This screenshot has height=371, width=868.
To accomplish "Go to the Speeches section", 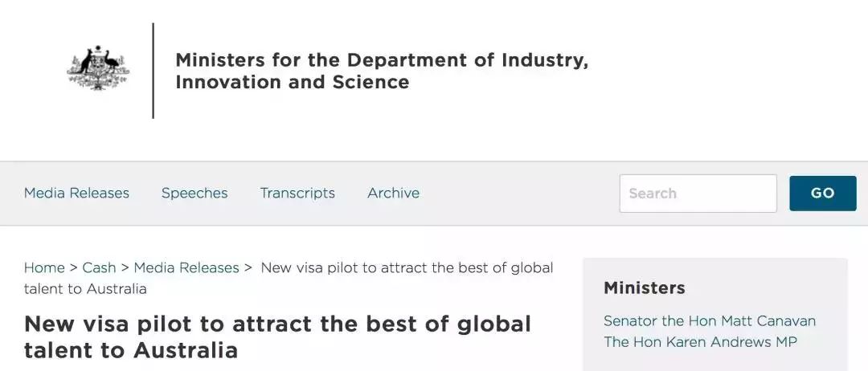I will point(194,193).
